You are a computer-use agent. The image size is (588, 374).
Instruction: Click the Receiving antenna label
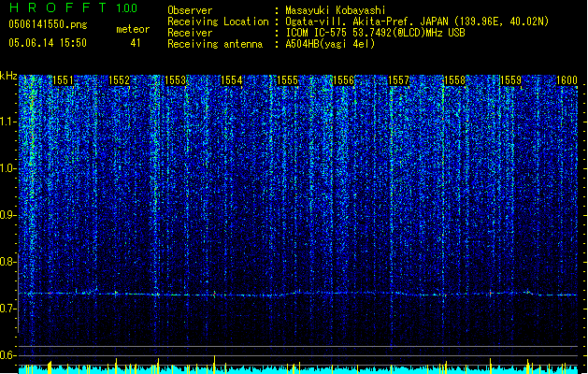pyautogui.click(x=215, y=44)
